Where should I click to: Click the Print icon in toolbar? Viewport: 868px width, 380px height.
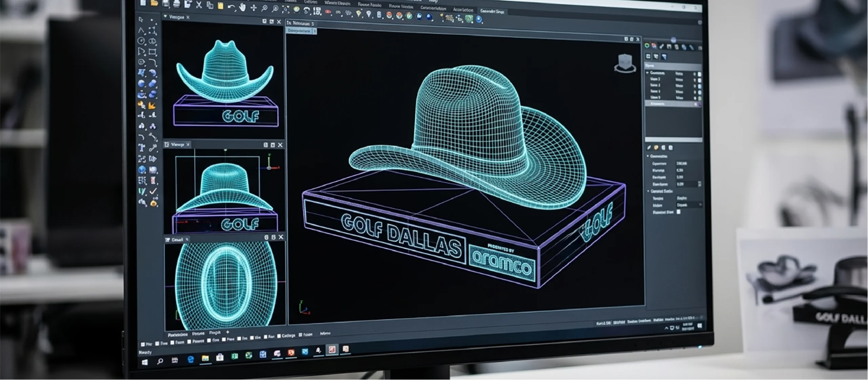coord(176,4)
